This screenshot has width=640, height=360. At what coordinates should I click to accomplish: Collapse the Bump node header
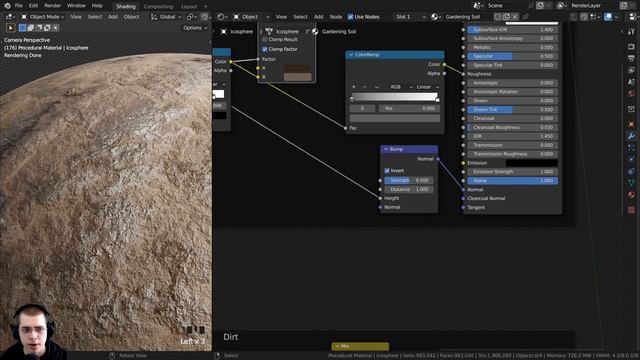pyautogui.click(x=386, y=149)
